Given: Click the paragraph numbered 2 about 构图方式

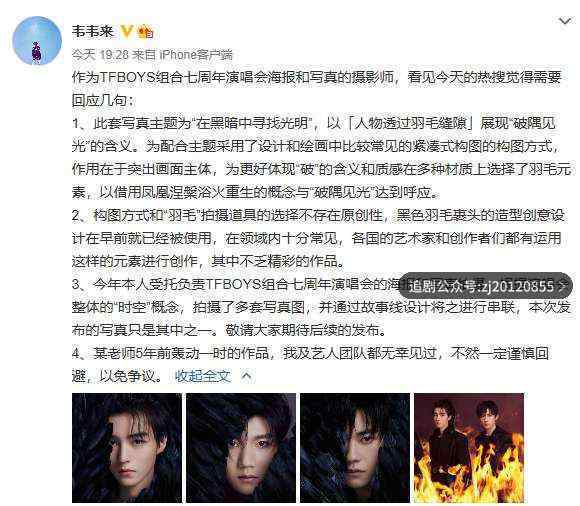Looking at the screenshot, I should 318,238.
